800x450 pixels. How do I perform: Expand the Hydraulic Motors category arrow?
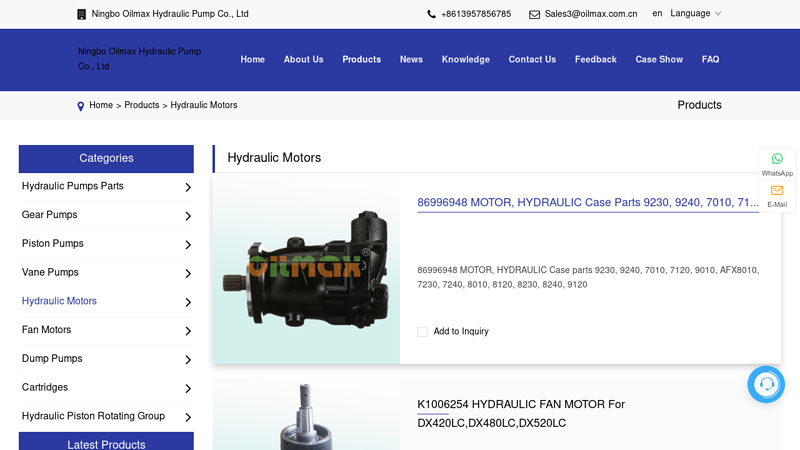(x=188, y=302)
